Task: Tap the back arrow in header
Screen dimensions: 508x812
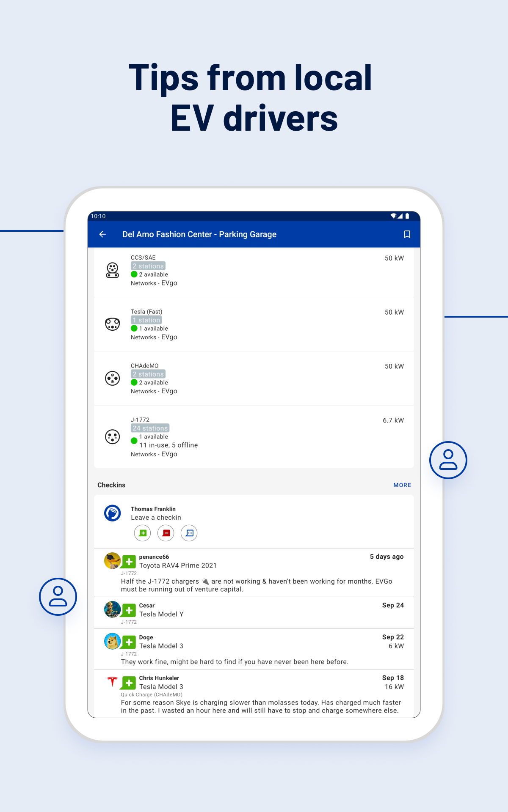Action: 102,234
